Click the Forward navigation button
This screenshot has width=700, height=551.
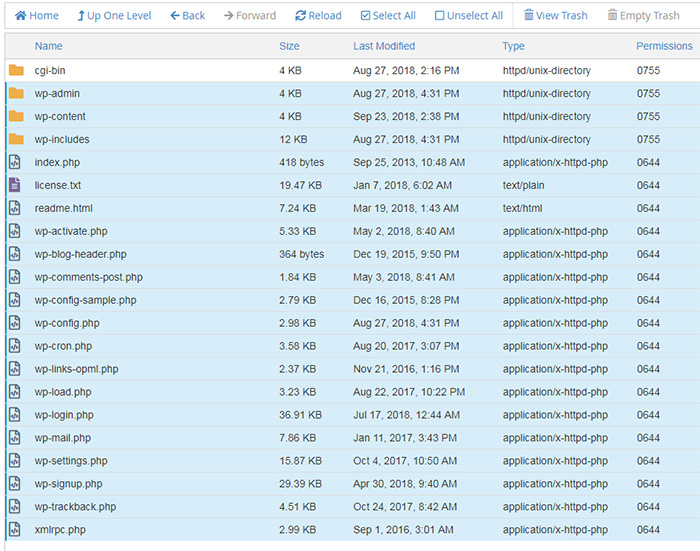tap(250, 16)
